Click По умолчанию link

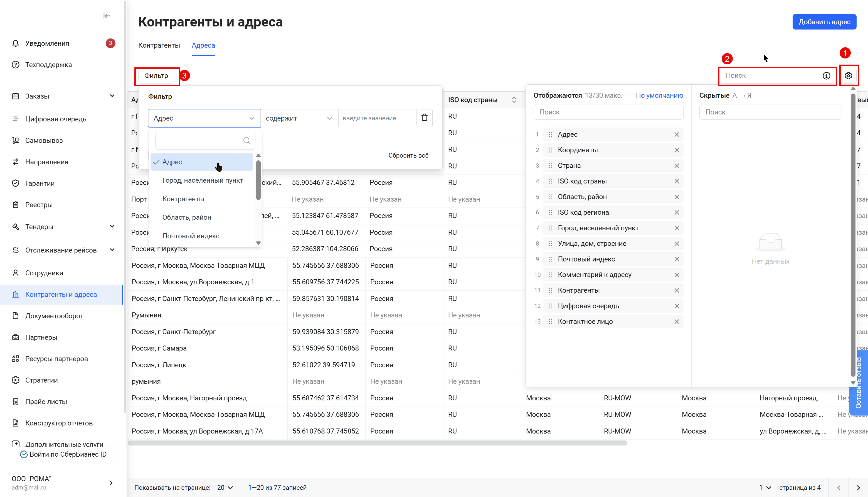(659, 96)
